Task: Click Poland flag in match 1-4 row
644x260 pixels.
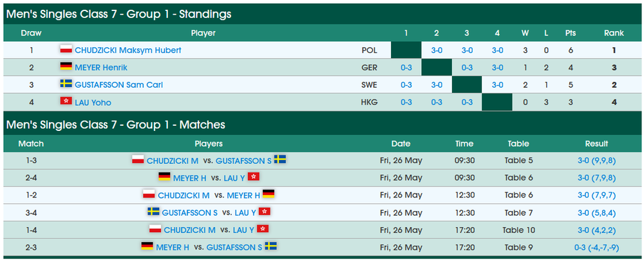Action: (x=155, y=229)
